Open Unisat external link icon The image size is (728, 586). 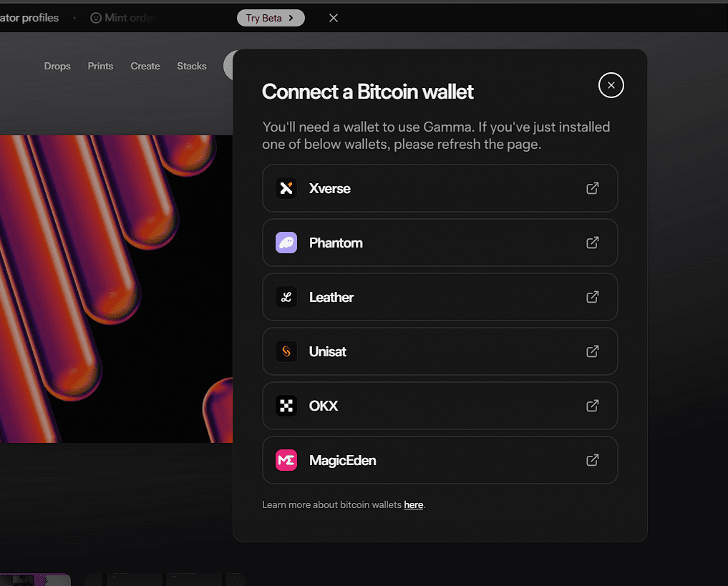[593, 351]
